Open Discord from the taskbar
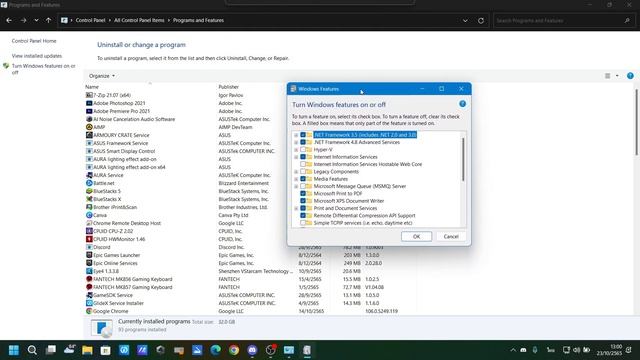640x360 pixels. [x=252, y=350]
